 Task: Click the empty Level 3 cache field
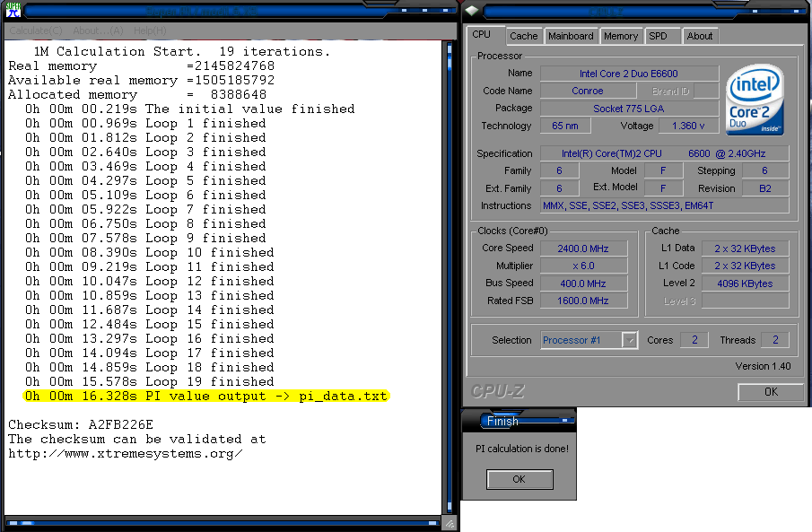tap(745, 301)
